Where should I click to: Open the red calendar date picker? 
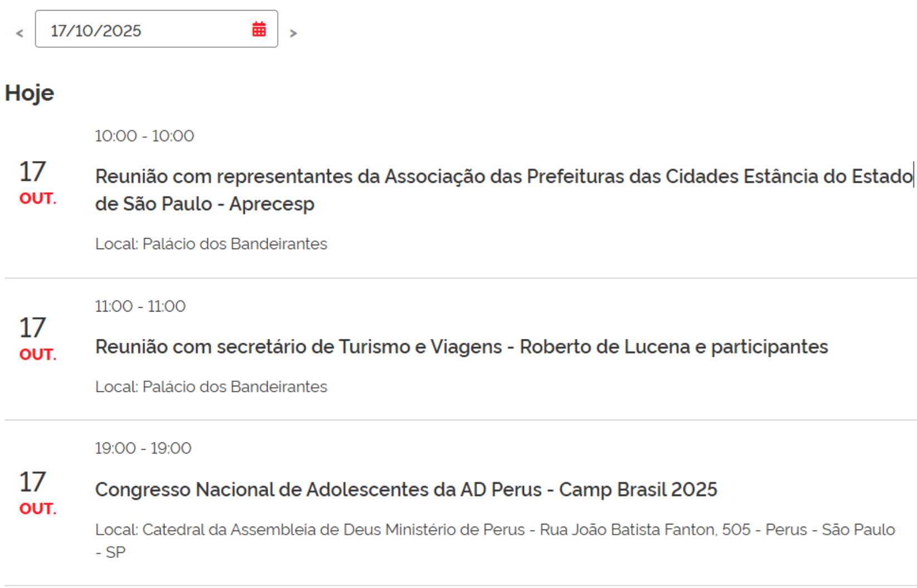[x=259, y=30]
